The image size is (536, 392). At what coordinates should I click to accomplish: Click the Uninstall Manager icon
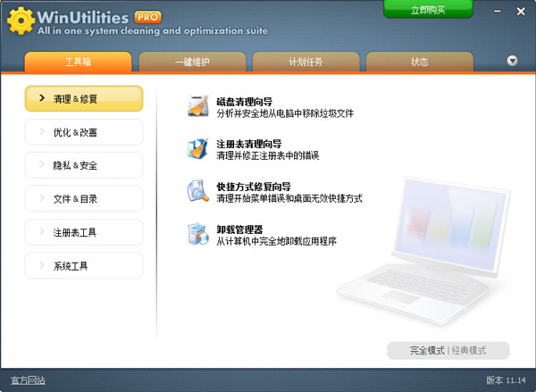197,233
